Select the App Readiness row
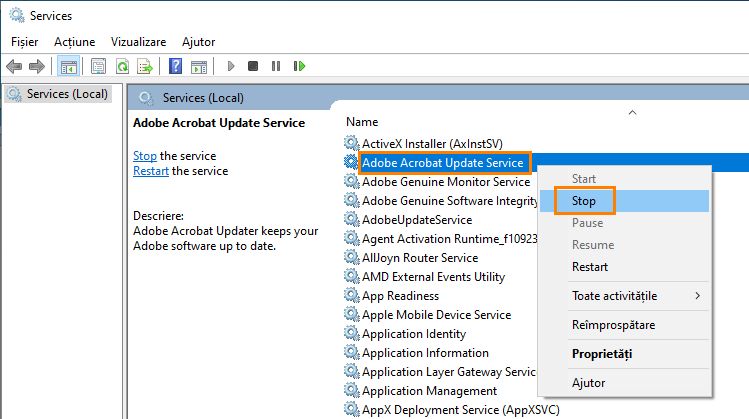Image resolution: width=749 pixels, height=419 pixels. (400, 296)
